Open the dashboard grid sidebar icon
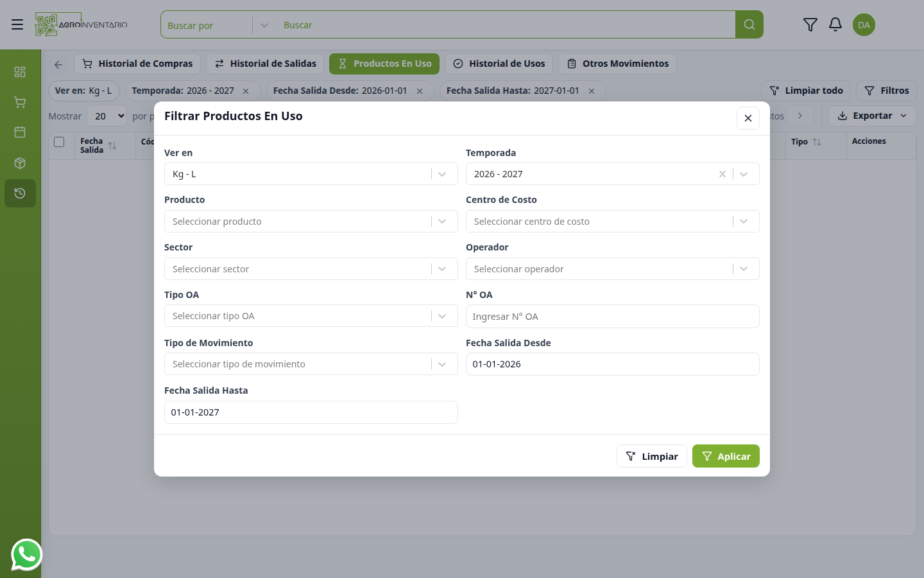Image resolution: width=924 pixels, height=578 pixels. pyautogui.click(x=20, y=71)
